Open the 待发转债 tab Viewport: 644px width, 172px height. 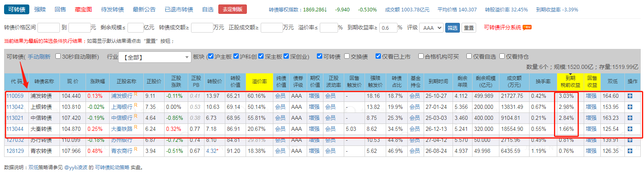[112, 9]
